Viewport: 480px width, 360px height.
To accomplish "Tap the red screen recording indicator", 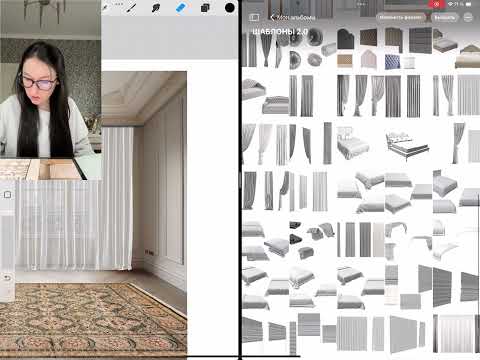I will tap(436, 4).
